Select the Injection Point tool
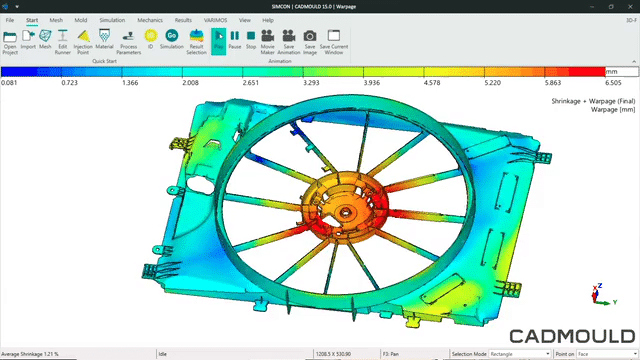Image resolution: width=640 pixels, height=360 pixels. tap(83, 42)
